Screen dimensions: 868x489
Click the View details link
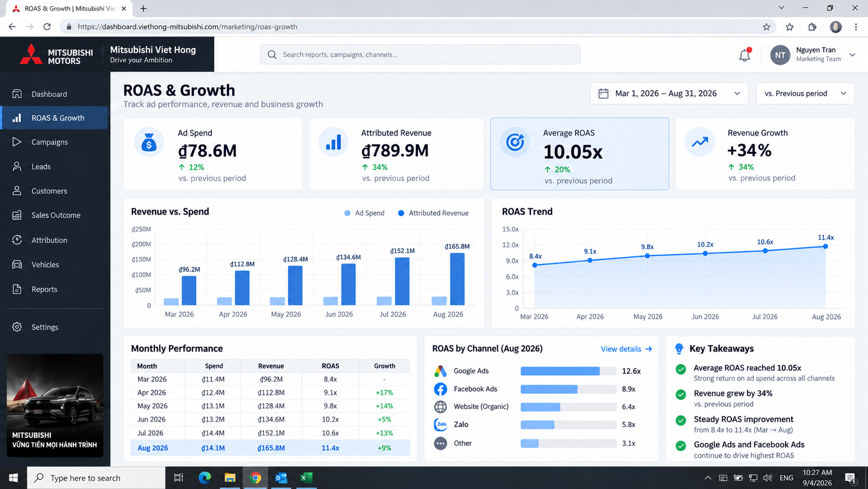626,349
